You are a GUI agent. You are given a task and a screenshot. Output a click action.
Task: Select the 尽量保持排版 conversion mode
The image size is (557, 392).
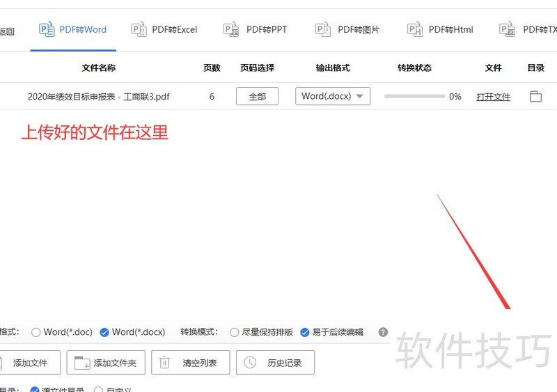click(234, 332)
